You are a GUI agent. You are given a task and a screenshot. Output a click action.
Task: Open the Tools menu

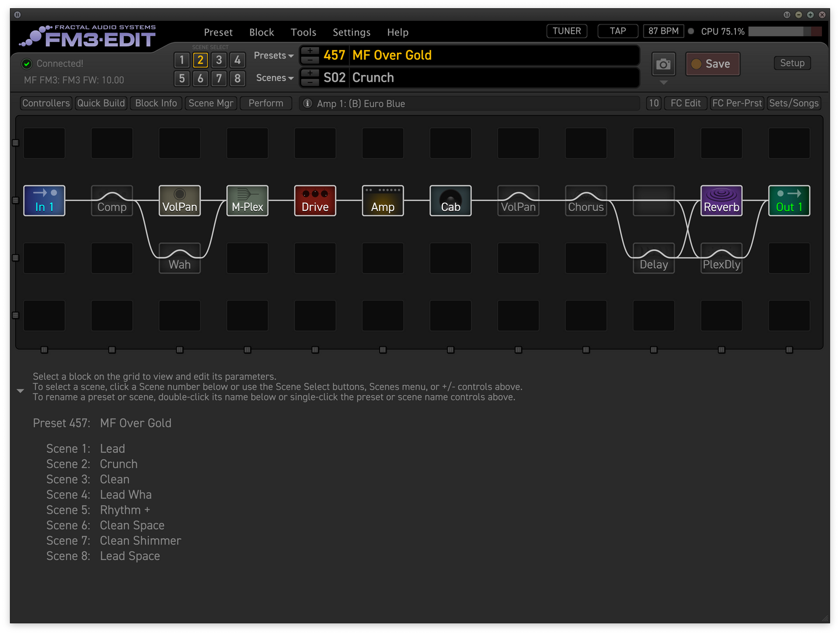303,32
